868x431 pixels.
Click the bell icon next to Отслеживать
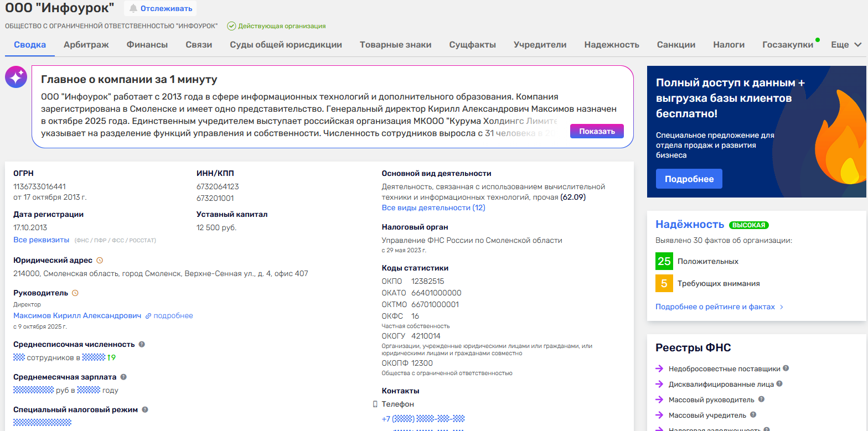pyautogui.click(x=133, y=8)
